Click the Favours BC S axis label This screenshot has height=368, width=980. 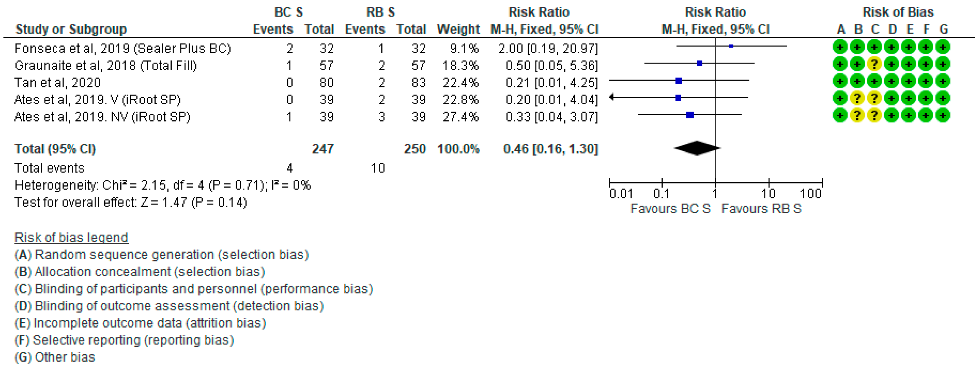[670, 209]
